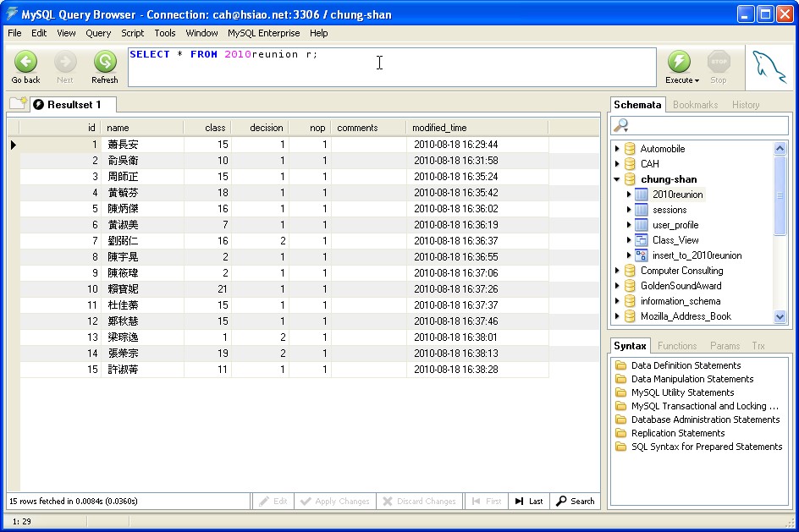The image size is (799, 532).
Task: Open the Database Administration Statements folder
Action: (620, 420)
